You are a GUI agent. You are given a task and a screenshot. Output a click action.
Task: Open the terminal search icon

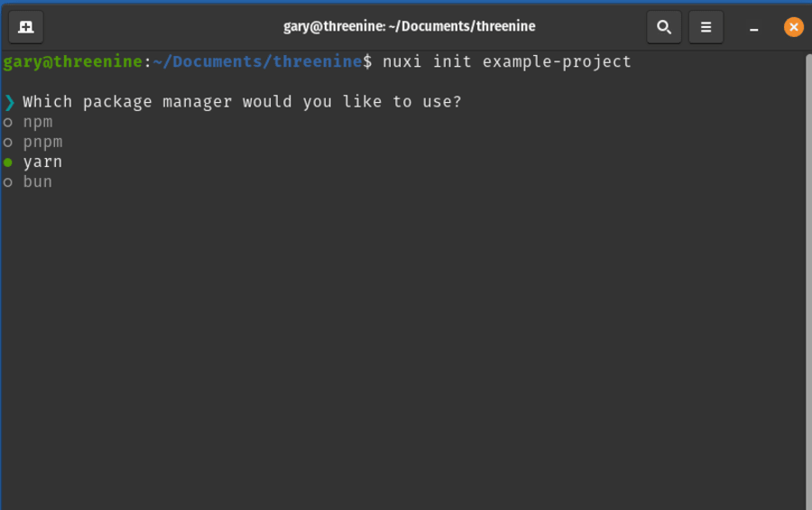tap(664, 27)
